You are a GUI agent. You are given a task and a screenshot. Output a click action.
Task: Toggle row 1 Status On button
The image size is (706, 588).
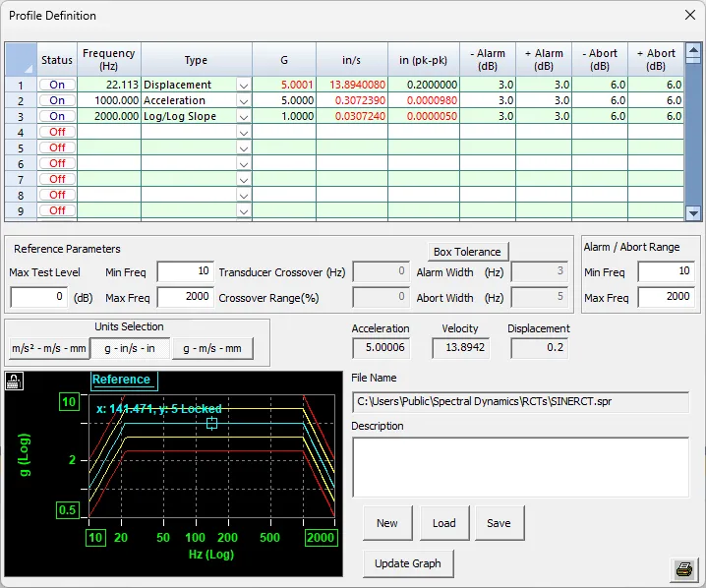coord(57,85)
